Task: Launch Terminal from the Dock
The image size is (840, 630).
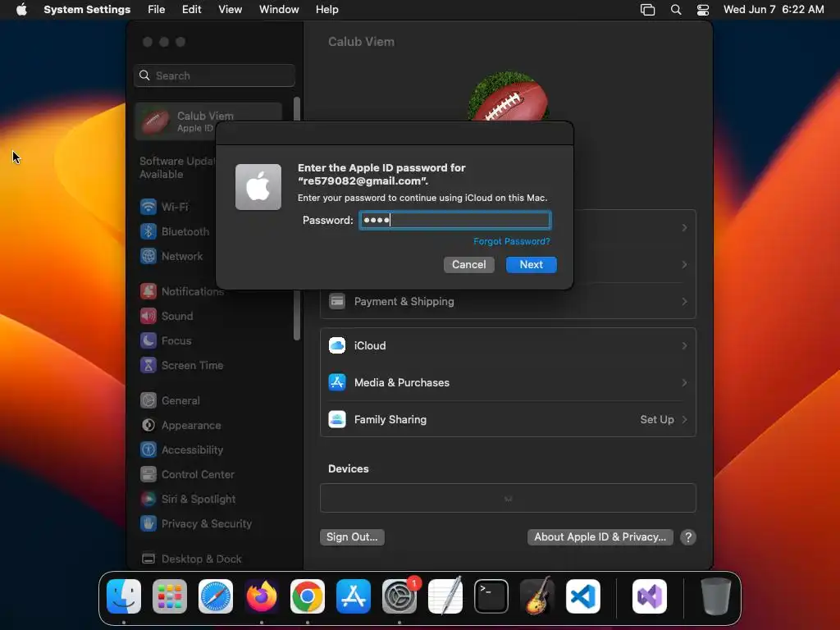Action: point(491,596)
